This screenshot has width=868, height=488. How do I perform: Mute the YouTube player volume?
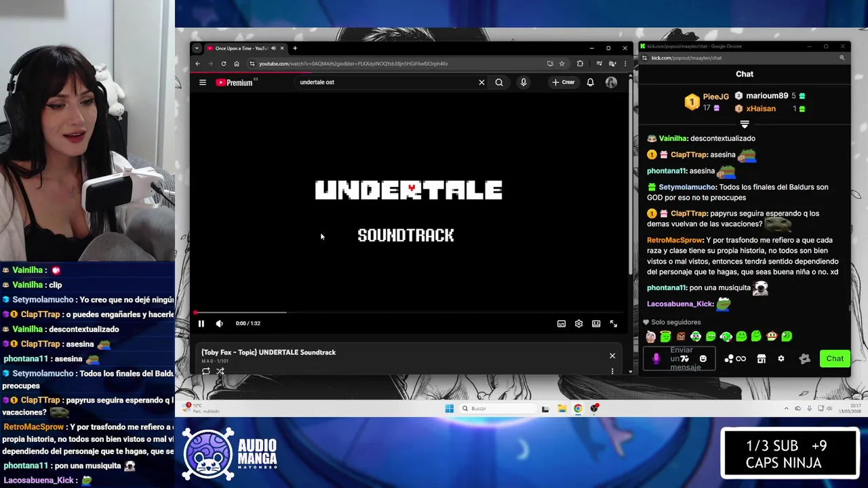click(219, 324)
